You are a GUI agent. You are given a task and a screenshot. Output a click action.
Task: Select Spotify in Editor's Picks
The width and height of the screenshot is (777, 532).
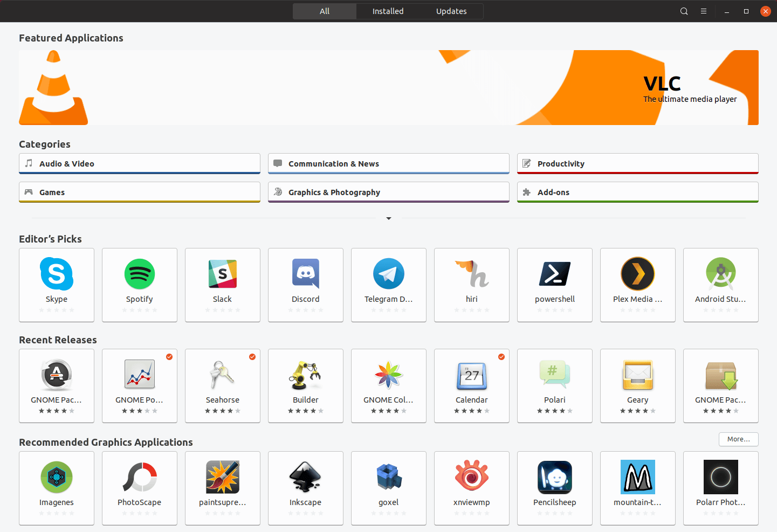click(139, 285)
